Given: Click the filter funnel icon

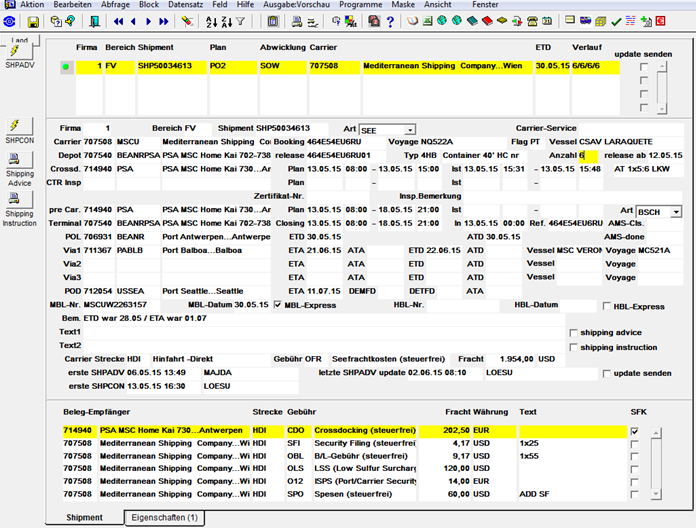Looking at the screenshot, I should pyautogui.click(x=241, y=21).
